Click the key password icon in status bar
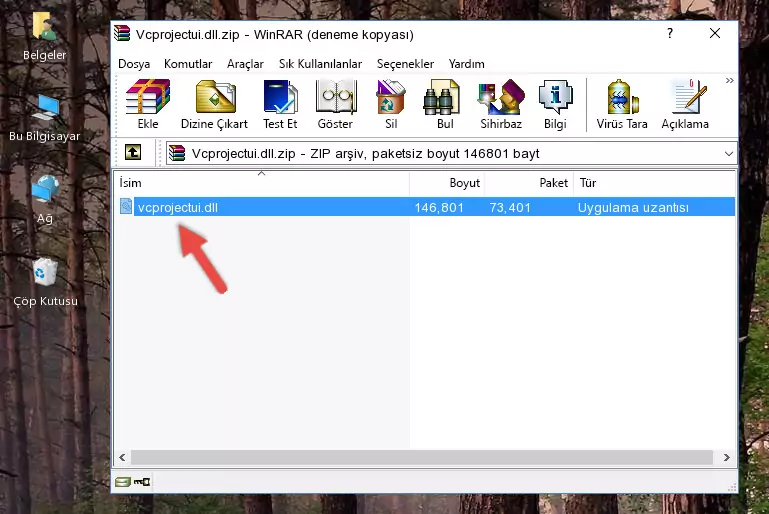 [x=142, y=482]
